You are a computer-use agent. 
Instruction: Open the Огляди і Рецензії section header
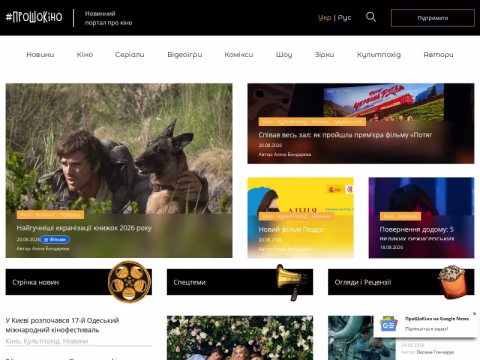pos(401,282)
